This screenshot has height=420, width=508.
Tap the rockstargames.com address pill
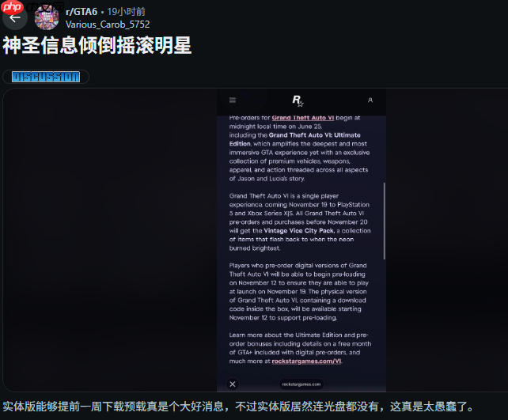(301, 384)
